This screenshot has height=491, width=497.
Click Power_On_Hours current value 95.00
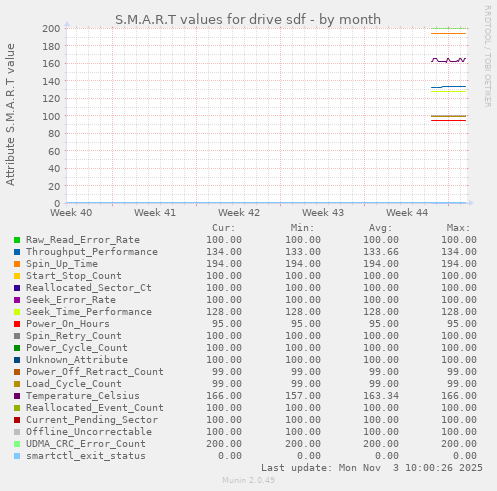(227, 324)
